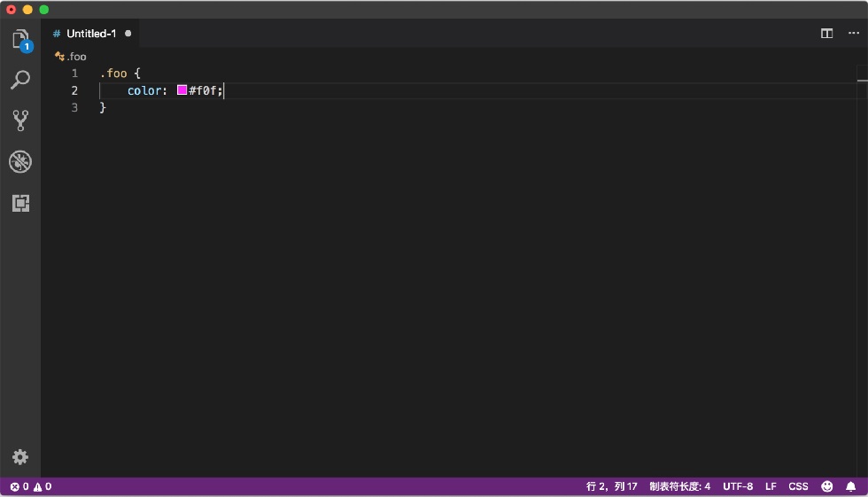Open the notifications bell
Image resolution: width=868 pixels, height=497 pixels.
point(851,486)
